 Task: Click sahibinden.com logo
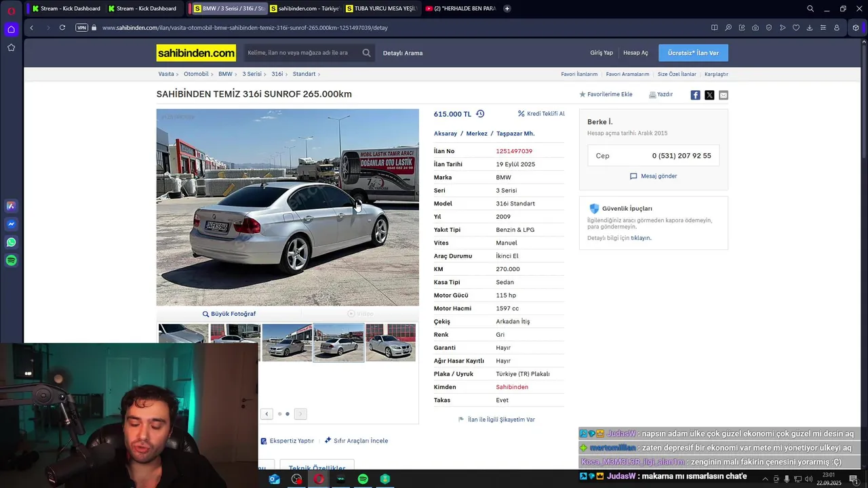click(196, 53)
